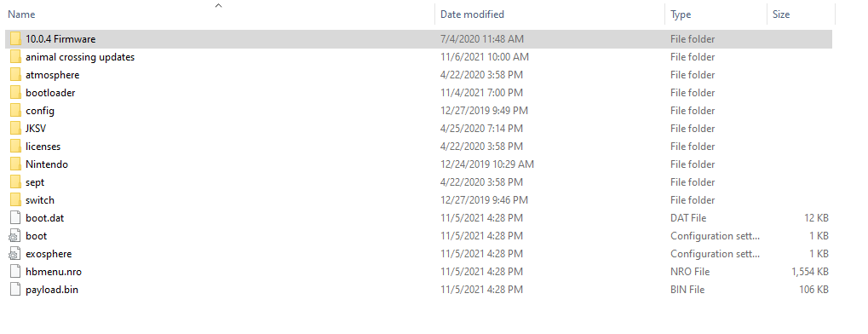Toggle the sort direction arrow above Name

pos(218,6)
